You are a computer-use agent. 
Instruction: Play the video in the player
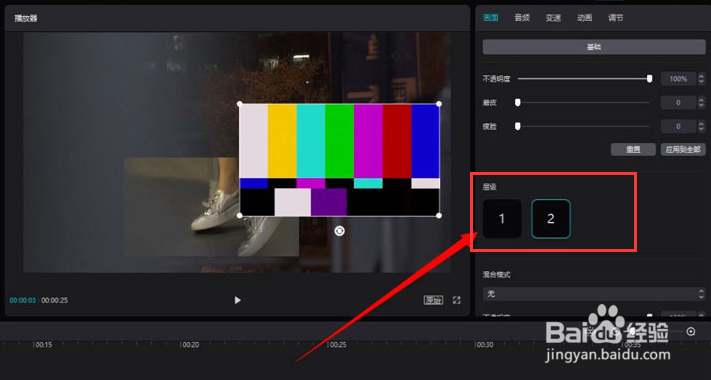pos(238,300)
